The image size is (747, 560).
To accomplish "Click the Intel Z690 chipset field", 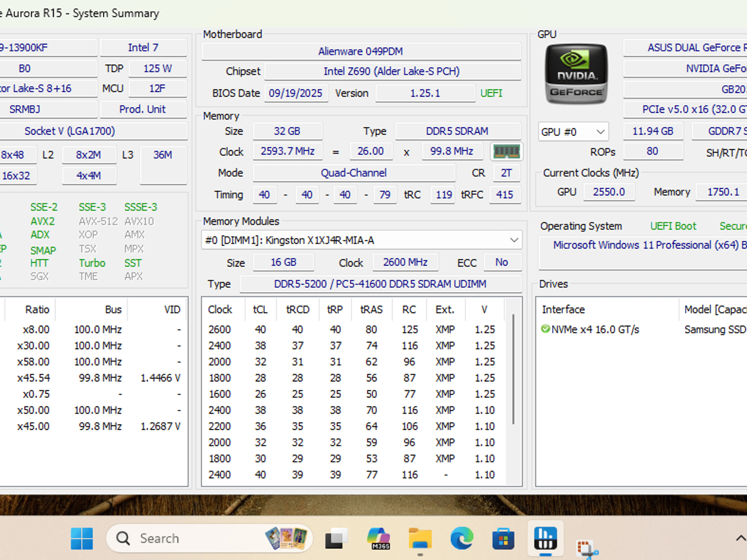I will [x=392, y=71].
